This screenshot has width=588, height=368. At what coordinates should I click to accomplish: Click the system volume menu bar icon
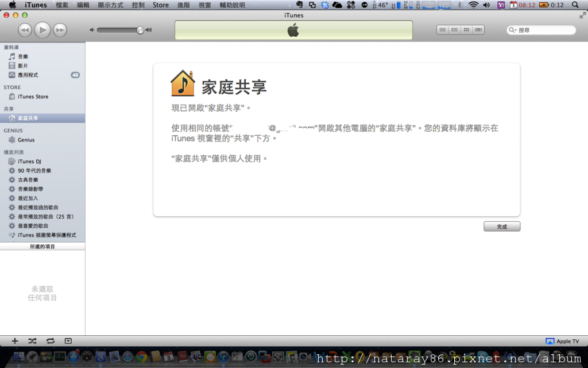coord(486,5)
